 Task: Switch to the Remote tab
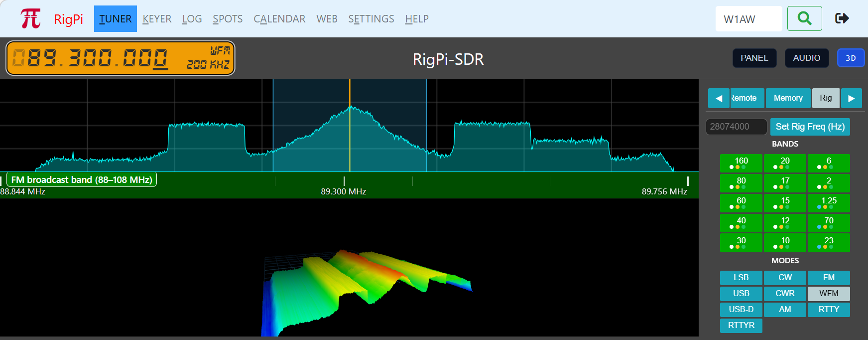point(747,98)
